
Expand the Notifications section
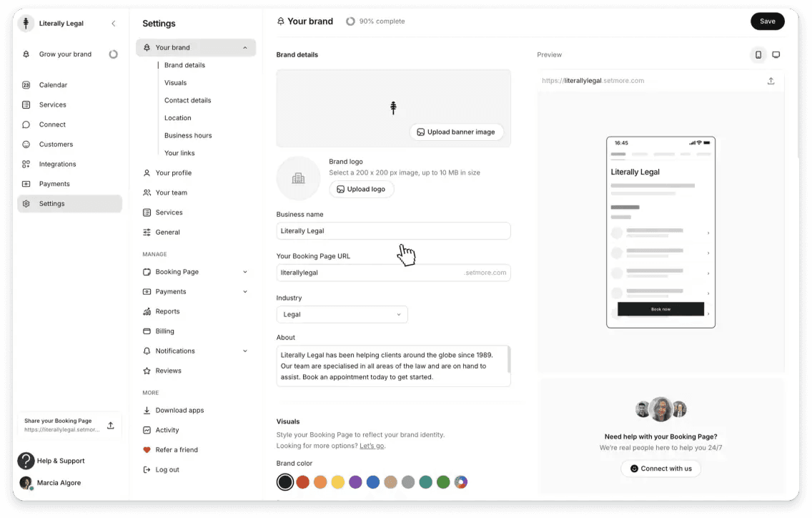pyautogui.click(x=245, y=351)
